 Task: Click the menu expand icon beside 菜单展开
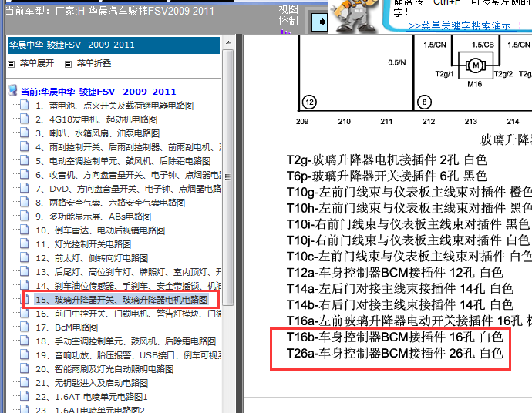(x=12, y=64)
